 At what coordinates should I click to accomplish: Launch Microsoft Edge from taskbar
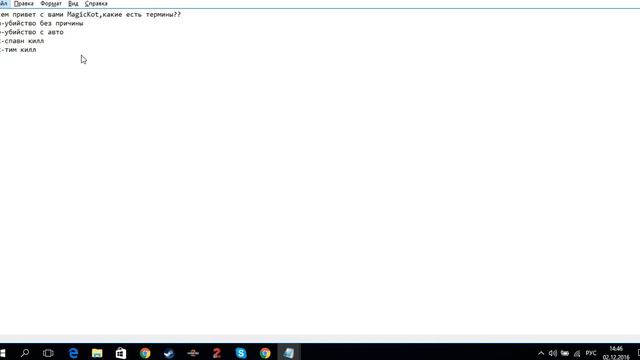click(x=73, y=353)
